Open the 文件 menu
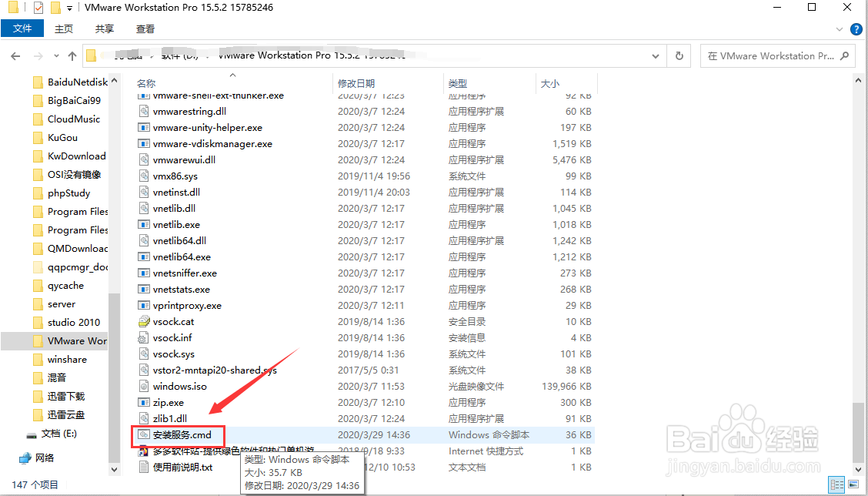 (x=22, y=28)
